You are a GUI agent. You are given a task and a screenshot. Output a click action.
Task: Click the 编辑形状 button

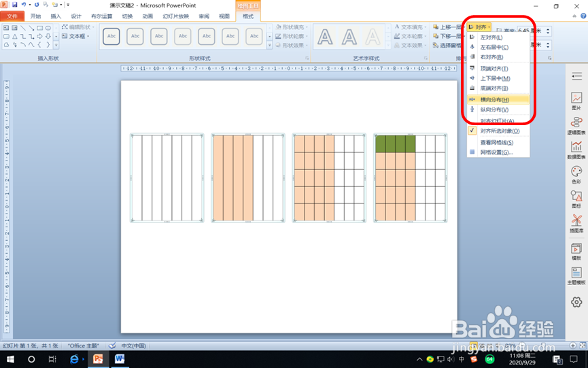tap(77, 27)
